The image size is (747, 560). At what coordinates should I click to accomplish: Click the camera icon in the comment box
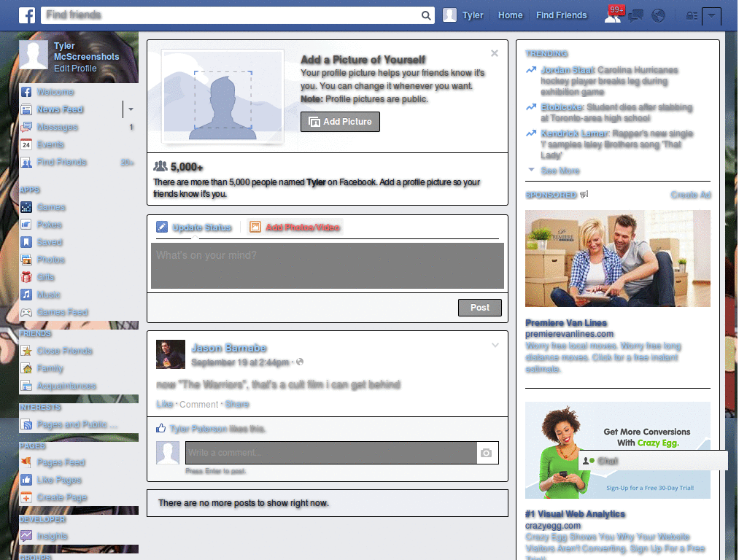tap(486, 453)
